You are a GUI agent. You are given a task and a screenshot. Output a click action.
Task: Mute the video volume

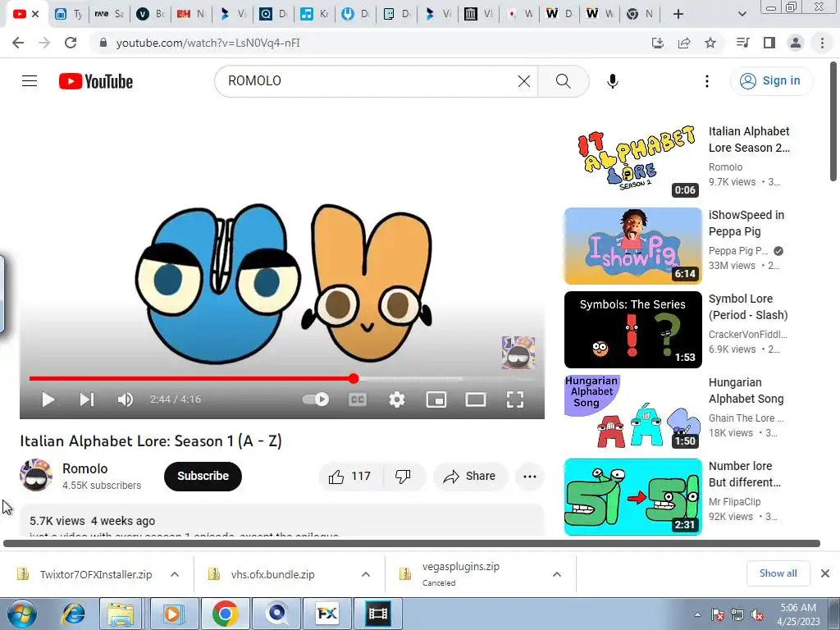click(125, 399)
